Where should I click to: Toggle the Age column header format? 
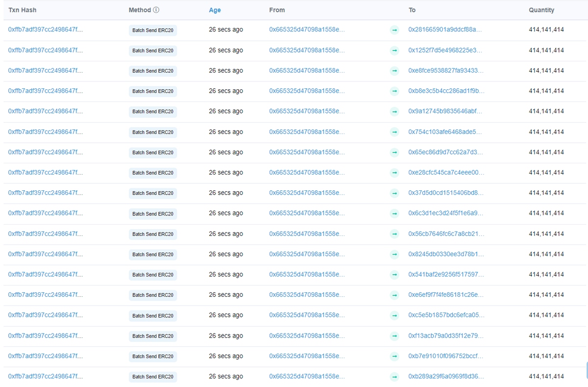pyautogui.click(x=215, y=10)
